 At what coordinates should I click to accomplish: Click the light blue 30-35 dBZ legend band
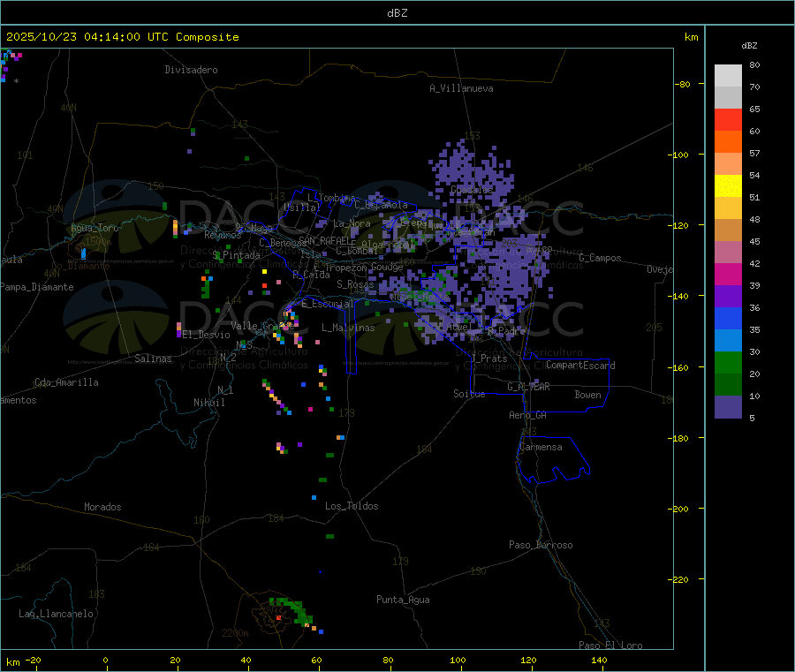pyautogui.click(x=728, y=341)
